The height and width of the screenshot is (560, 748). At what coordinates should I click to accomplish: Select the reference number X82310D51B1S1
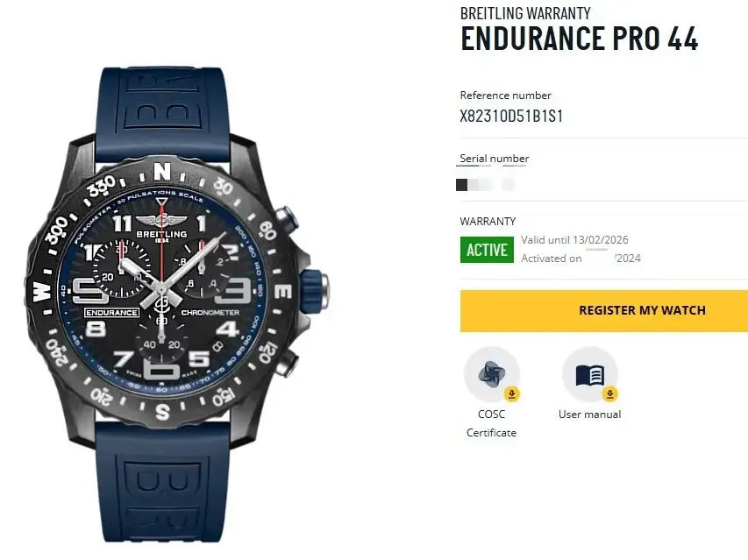(511, 116)
